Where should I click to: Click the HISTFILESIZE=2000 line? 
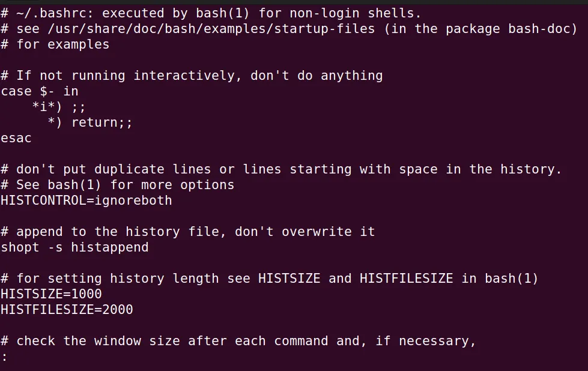click(67, 310)
